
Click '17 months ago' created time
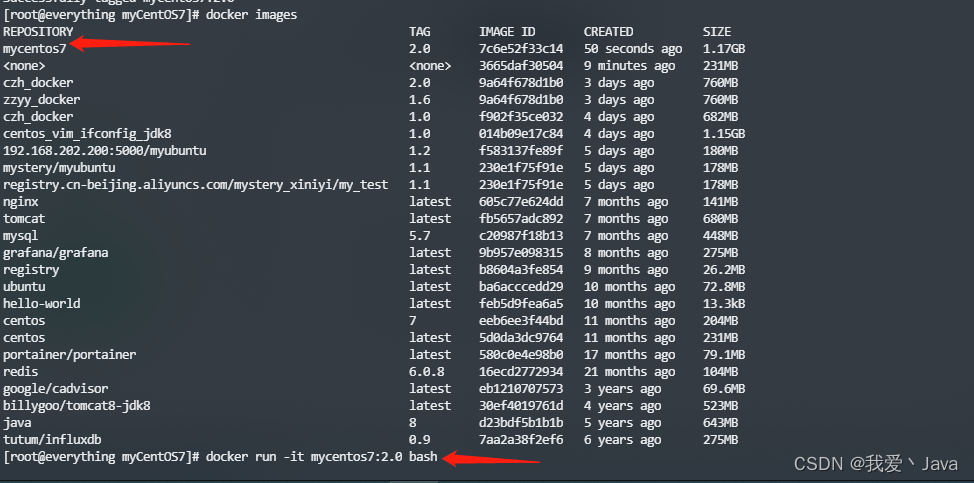[x=629, y=354]
